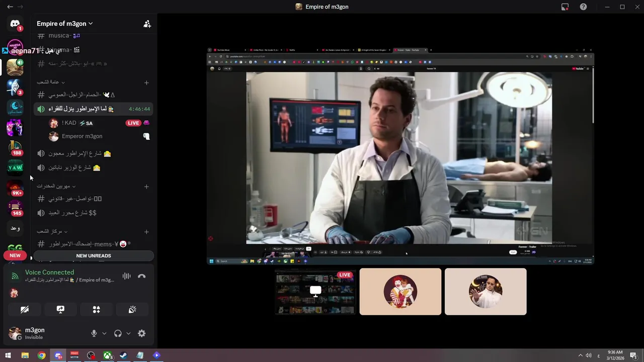
Task: Open the soundboard icon
Action: pos(132,310)
